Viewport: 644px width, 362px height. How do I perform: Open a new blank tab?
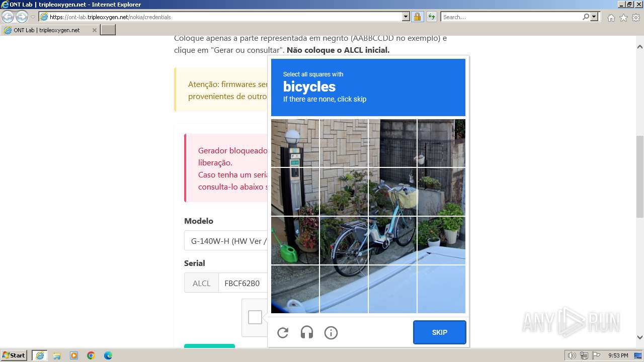click(x=108, y=30)
